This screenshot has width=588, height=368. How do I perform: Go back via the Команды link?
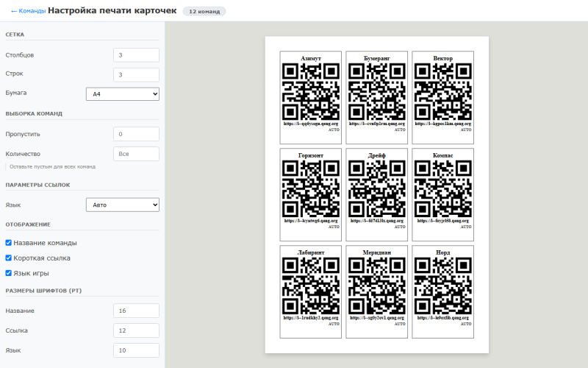[29, 11]
